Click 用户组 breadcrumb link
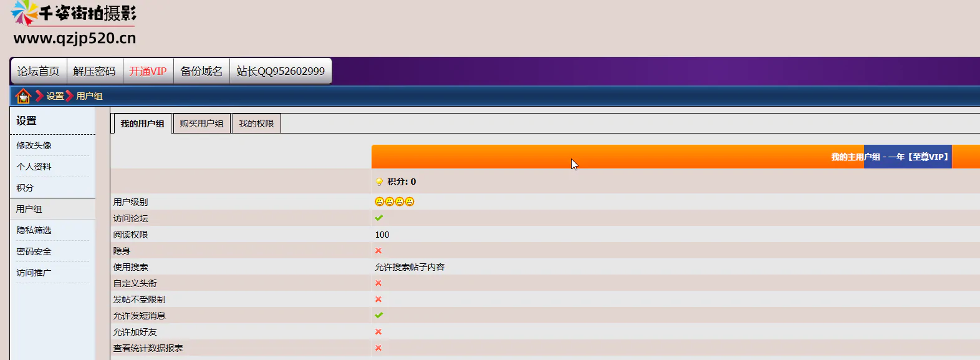980x360 pixels. [x=89, y=96]
